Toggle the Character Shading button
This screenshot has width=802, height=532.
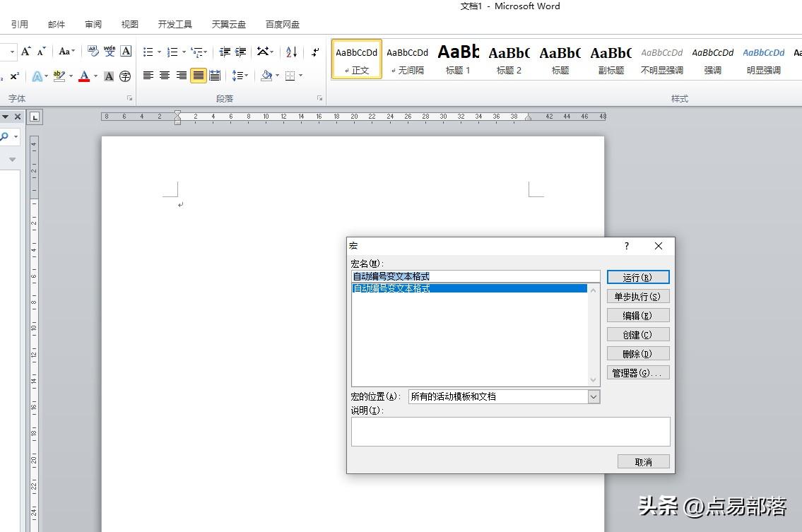tap(109, 76)
